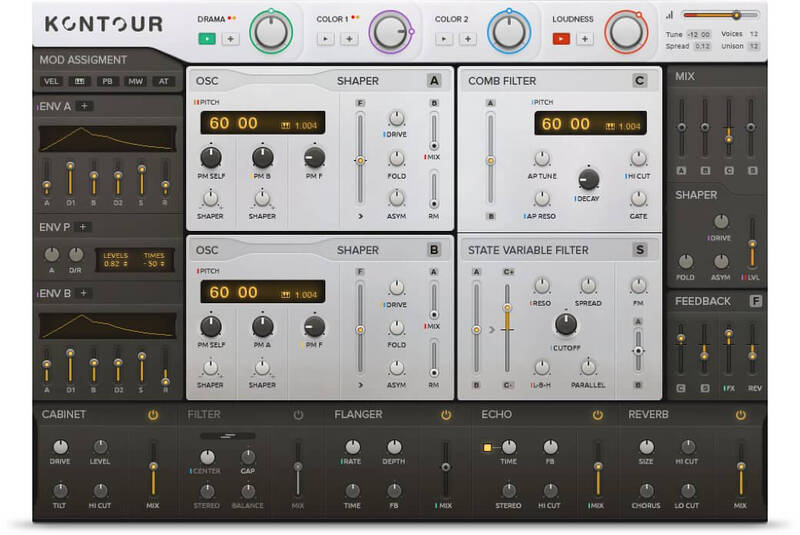Click the Tune value field

pos(698,34)
